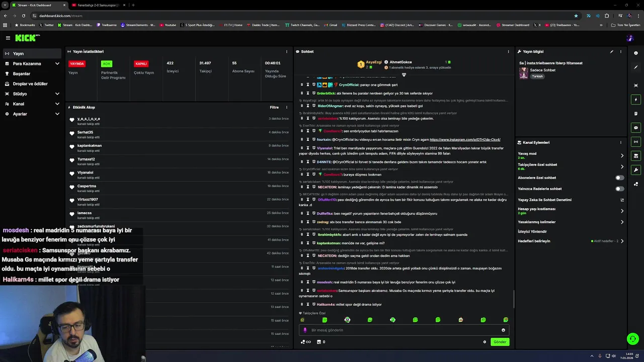Screen dimensions: 644x362
Task: Click the channel actions icon above the wrench
Action: [x=636, y=156]
